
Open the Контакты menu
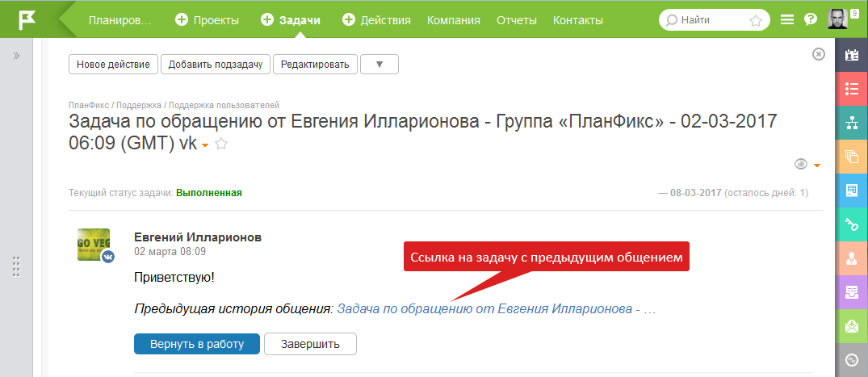(578, 20)
